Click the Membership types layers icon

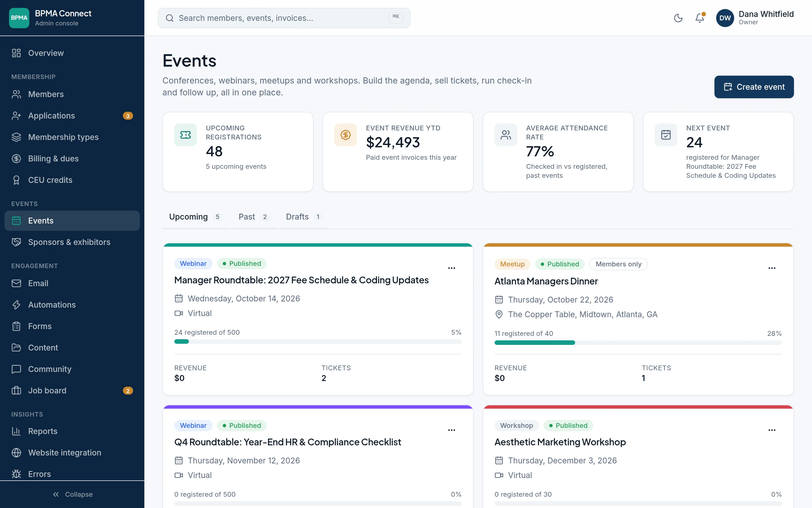[x=16, y=137]
